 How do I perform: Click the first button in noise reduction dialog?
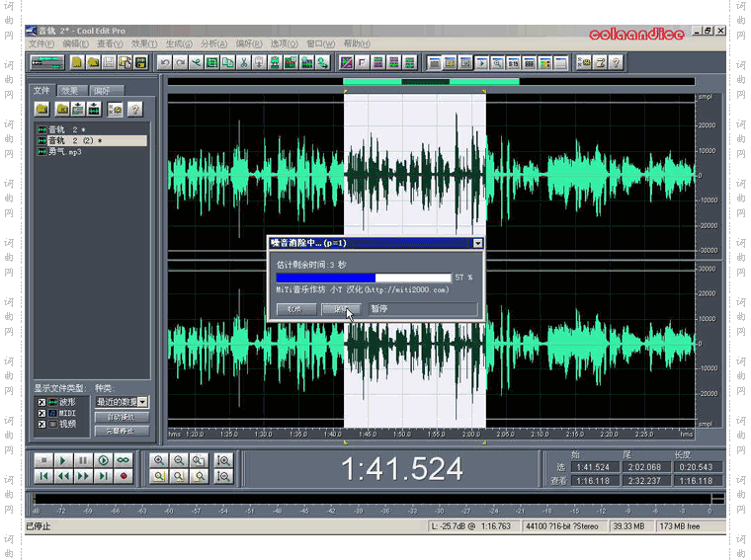(296, 309)
